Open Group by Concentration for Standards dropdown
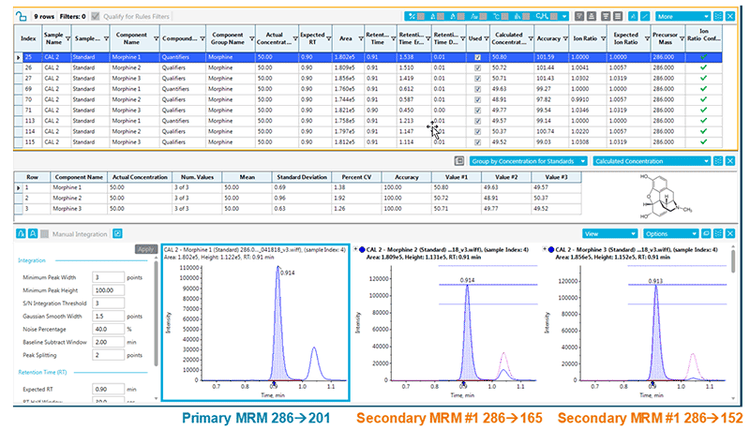 [526, 160]
